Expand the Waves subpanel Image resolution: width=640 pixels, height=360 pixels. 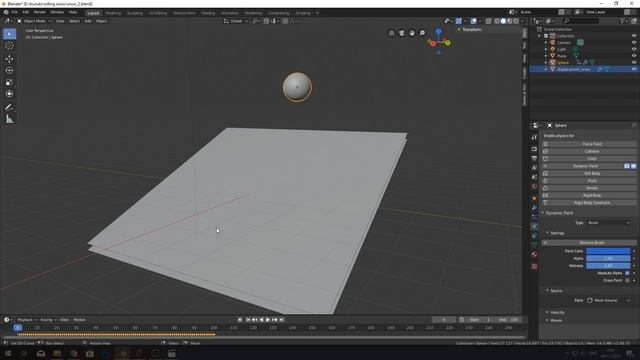point(548,320)
